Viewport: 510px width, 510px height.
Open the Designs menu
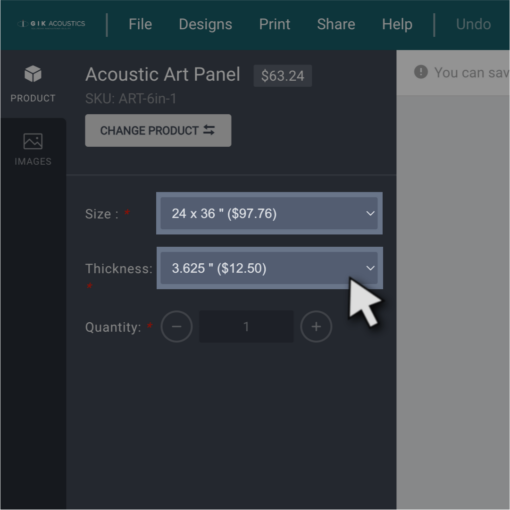(x=205, y=24)
